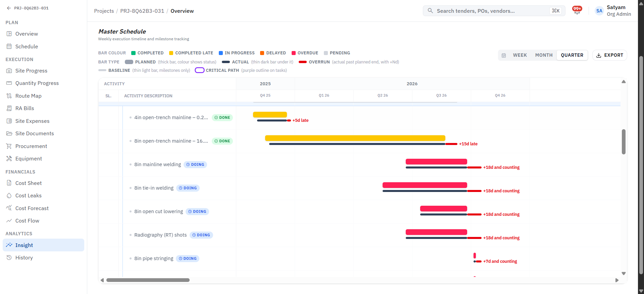
Task: Click the SA user avatar
Action: 599,11
